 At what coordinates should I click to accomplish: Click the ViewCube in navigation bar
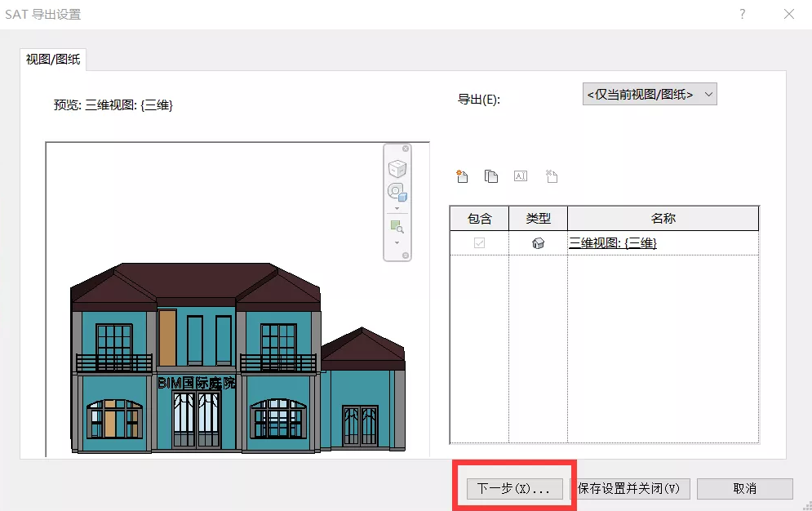[397, 169]
